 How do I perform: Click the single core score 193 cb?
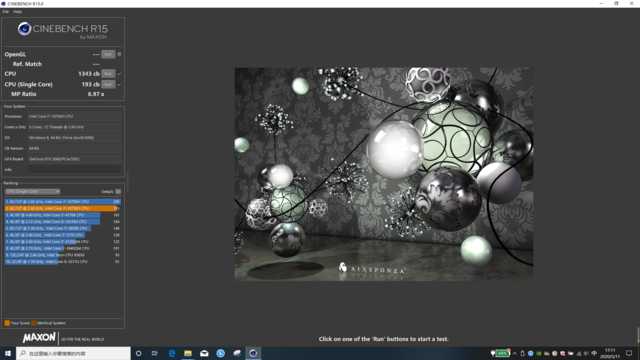click(x=91, y=84)
